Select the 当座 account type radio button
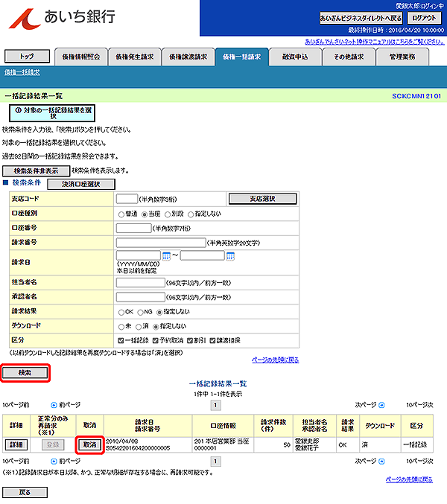Screen dimensions: 447x504 coord(145,214)
